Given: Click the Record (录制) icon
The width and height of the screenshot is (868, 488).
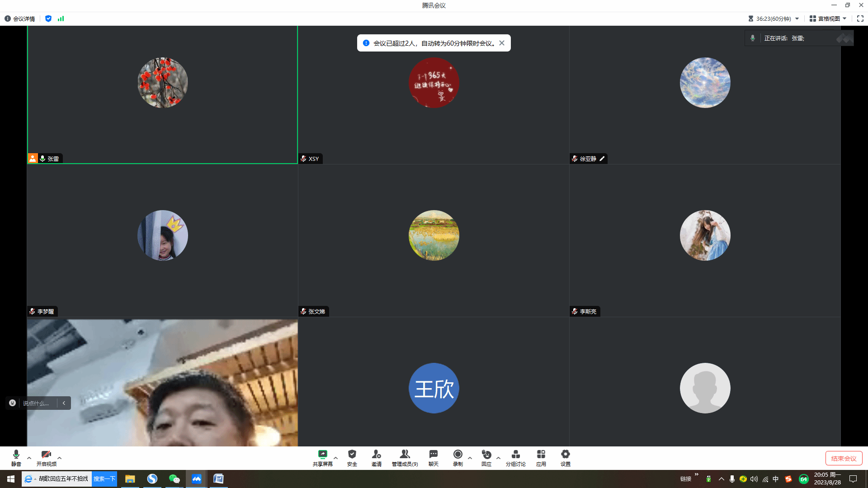Looking at the screenshot, I should click(x=458, y=455).
